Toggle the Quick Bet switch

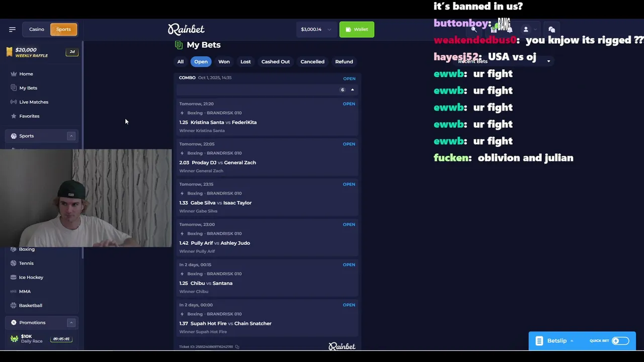point(620,341)
